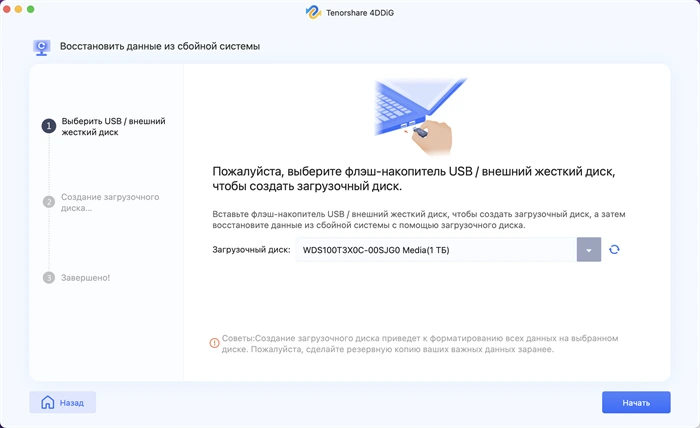This screenshot has height=428, width=700.
Task: Click the Загрузочный диск label
Action: 251,249
